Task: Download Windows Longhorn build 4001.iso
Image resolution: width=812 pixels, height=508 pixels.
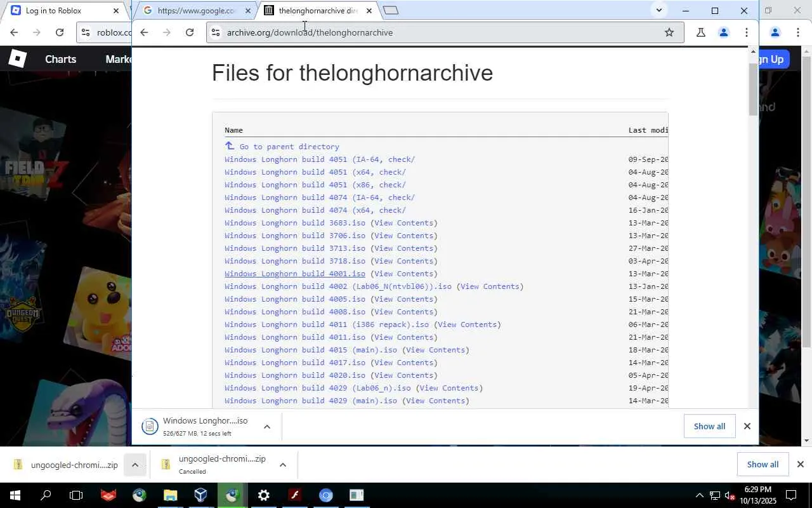Action: (295, 274)
